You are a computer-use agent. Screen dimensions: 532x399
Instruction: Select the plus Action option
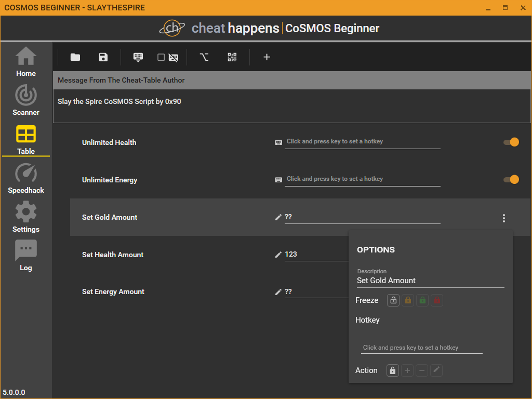click(407, 370)
